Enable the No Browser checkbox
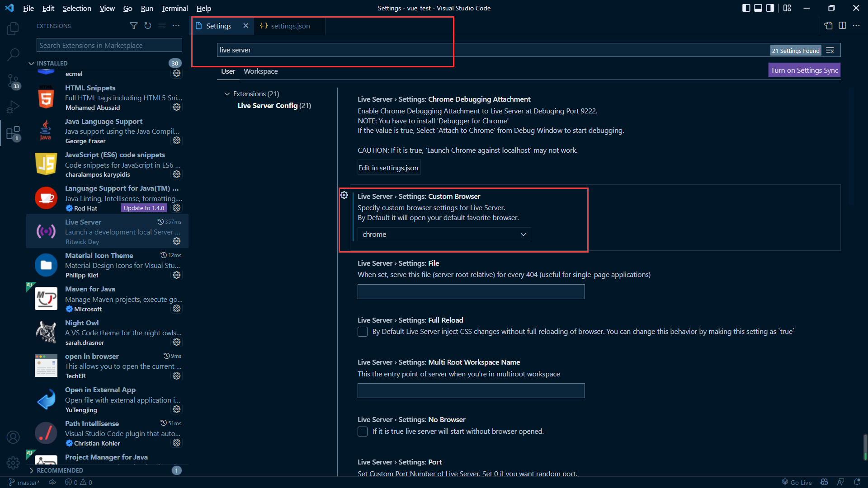This screenshot has width=868, height=488. click(x=363, y=432)
